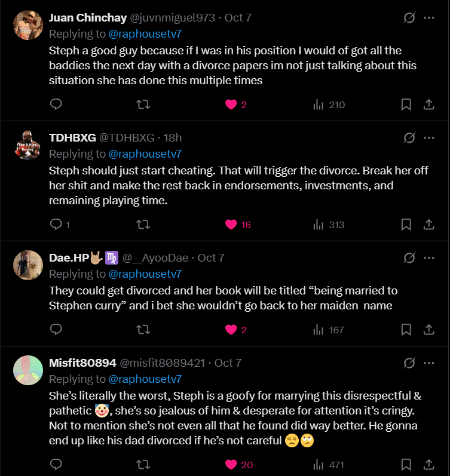450x476 pixels.
Task: Open @raphousetv7 link in Juan's reply
Action: tap(145, 34)
